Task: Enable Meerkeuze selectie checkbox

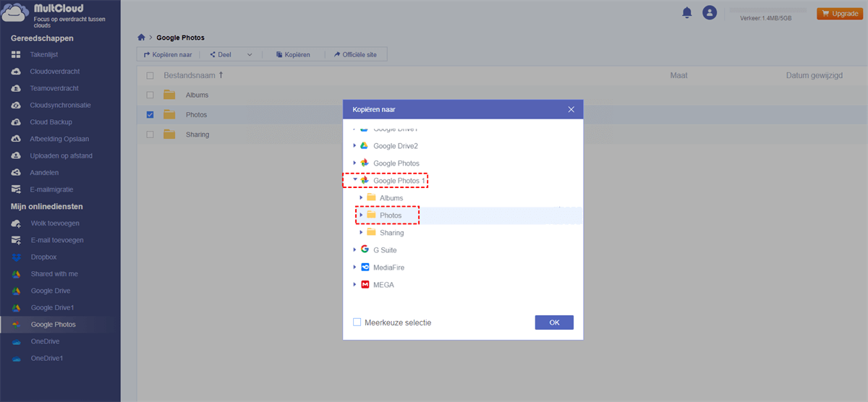Action: click(x=357, y=322)
